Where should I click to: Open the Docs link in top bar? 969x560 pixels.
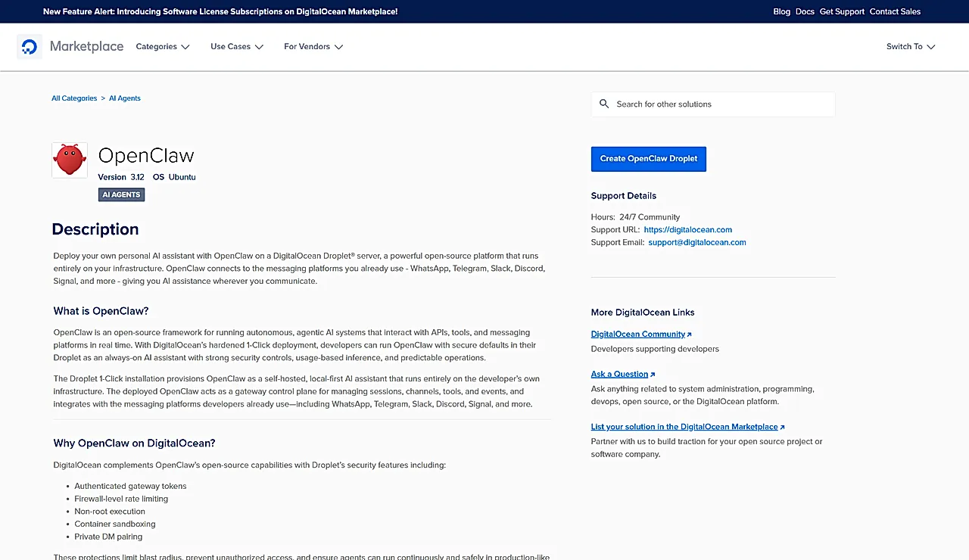[805, 11]
